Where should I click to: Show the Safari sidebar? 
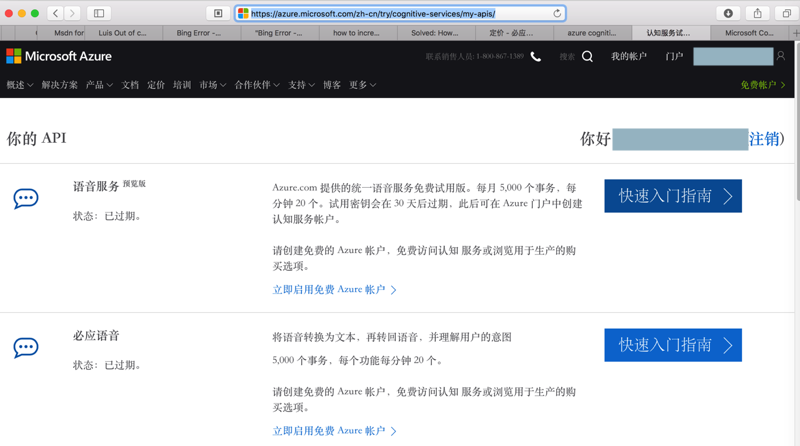coord(99,13)
